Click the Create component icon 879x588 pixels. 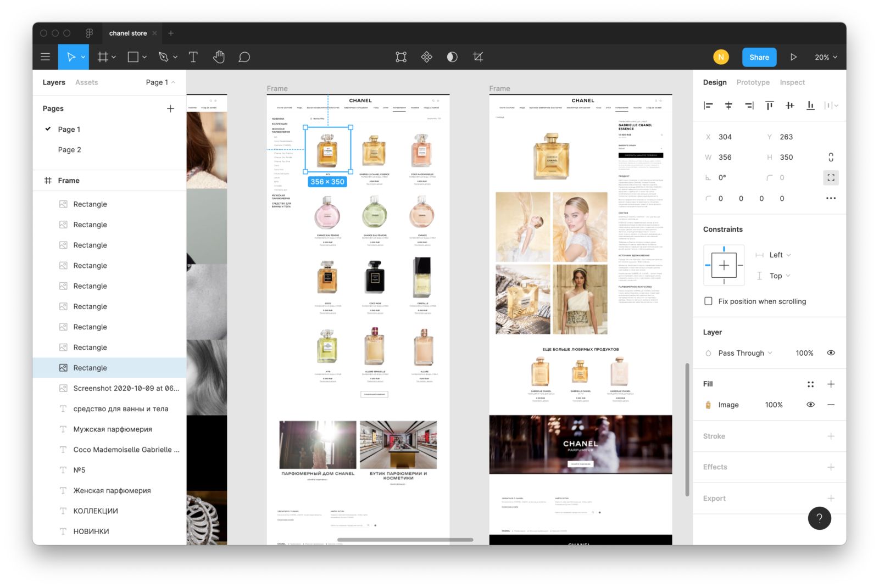tap(427, 57)
